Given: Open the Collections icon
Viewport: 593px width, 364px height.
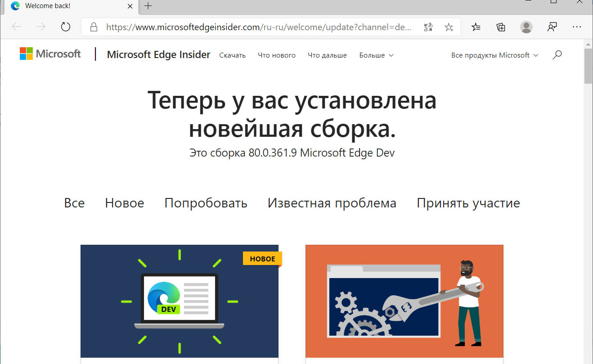Looking at the screenshot, I should 501,27.
